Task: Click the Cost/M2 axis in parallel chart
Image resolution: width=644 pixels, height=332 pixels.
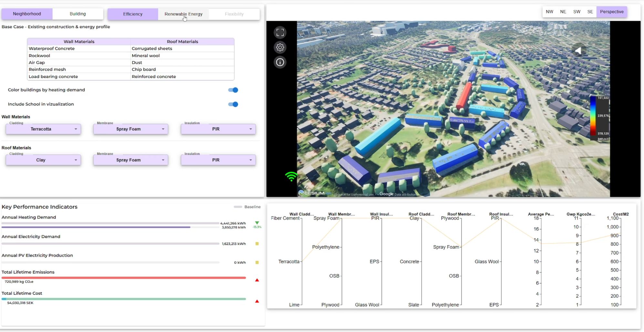Action: (x=620, y=261)
